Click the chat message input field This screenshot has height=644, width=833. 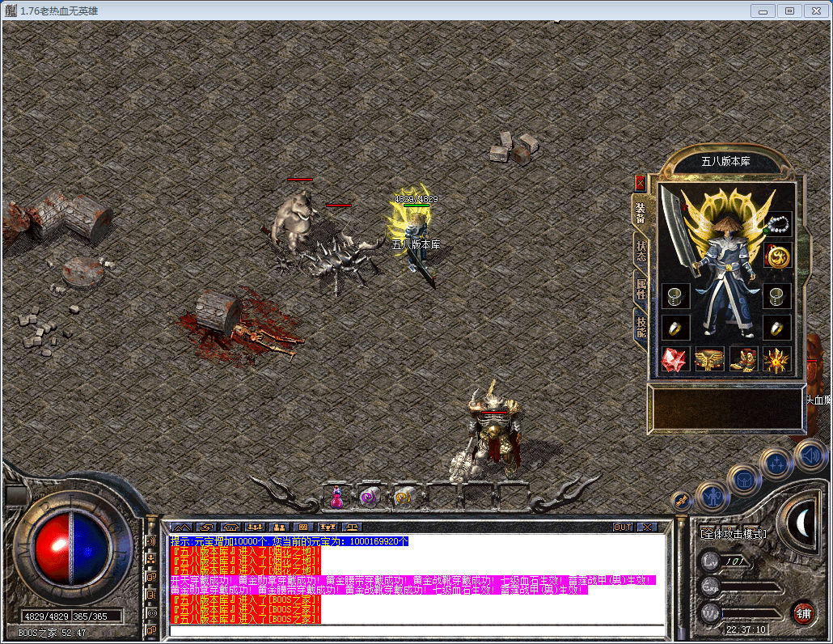click(x=416, y=630)
